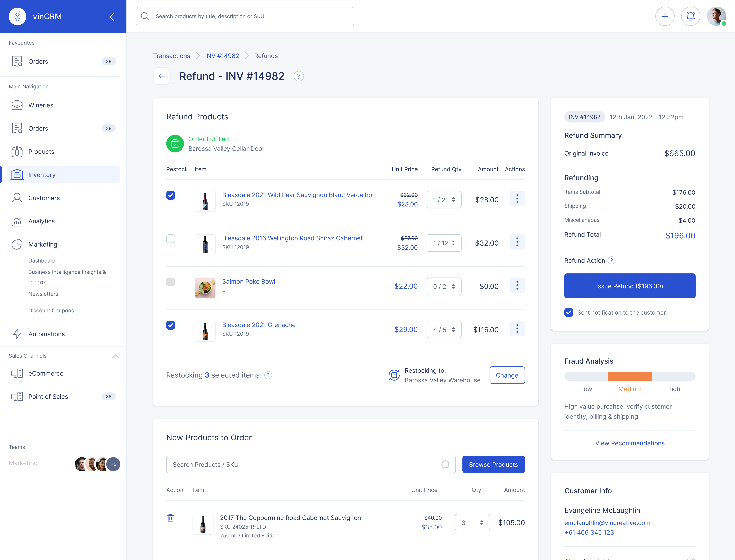The width and height of the screenshot is (735, 560).
Task: Go to INV #14982 breadcrumb
Action: coord(222,56)
